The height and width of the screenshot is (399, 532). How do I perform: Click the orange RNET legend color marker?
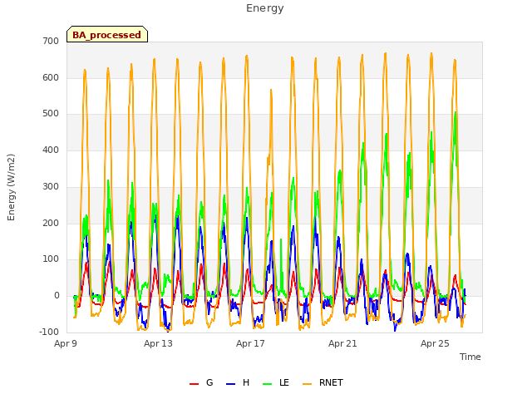(x=307, y=384)
